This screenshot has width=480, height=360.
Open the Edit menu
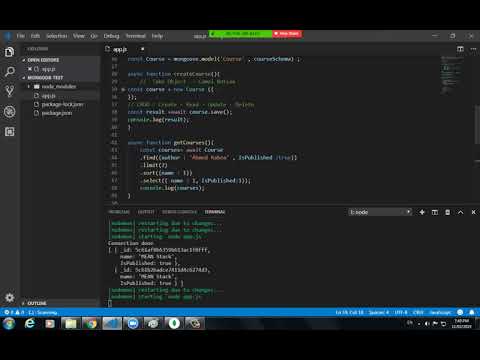coord(35,36)
